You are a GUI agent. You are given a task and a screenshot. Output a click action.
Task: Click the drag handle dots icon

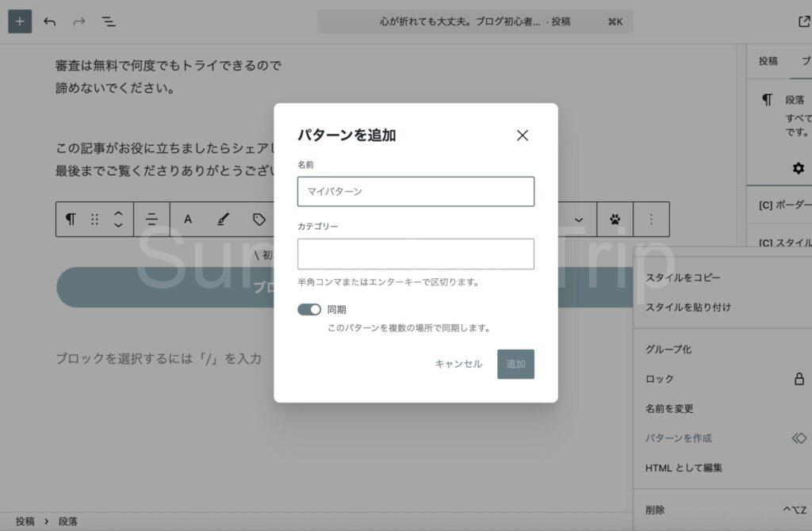pos(94,220)
